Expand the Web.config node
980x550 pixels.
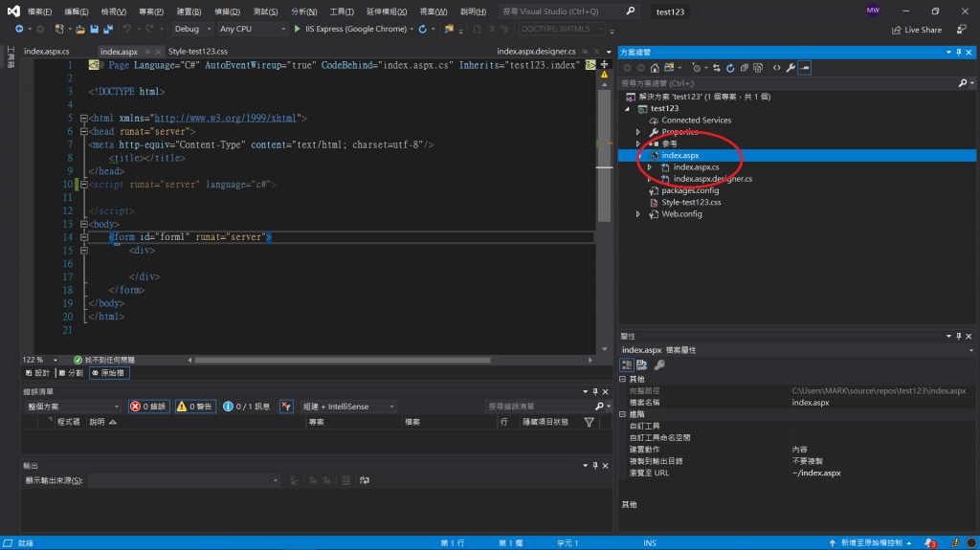[638, 214]
